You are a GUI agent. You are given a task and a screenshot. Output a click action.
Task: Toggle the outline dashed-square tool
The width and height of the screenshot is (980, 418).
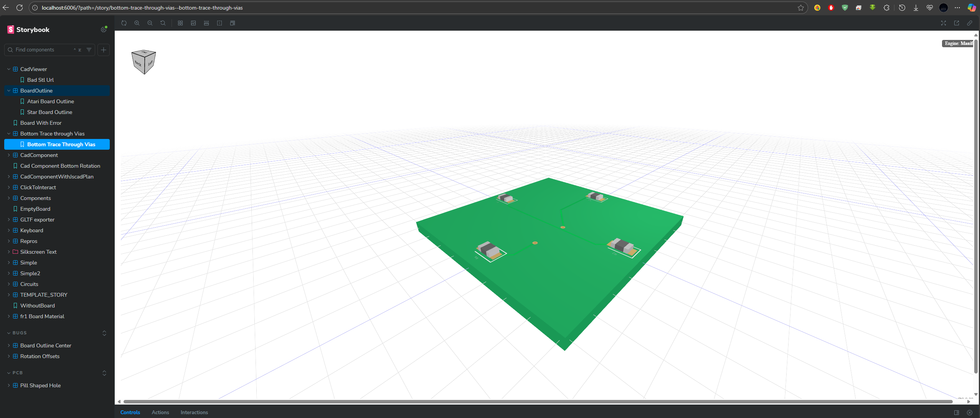click(219, 23)
